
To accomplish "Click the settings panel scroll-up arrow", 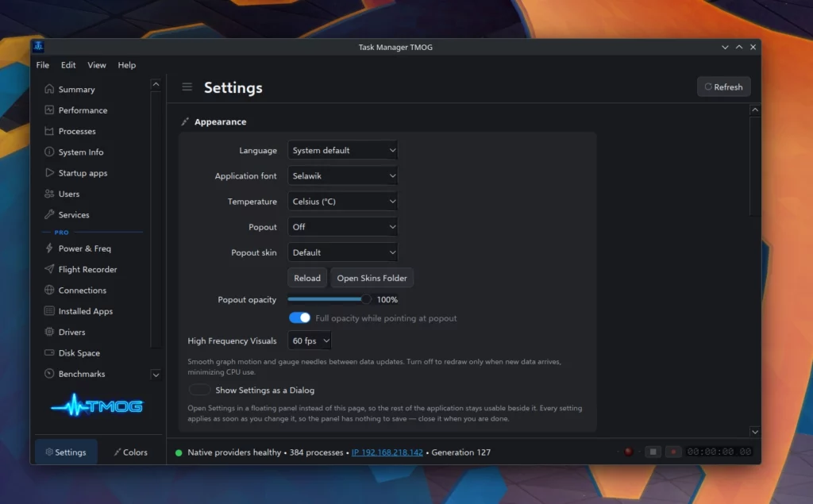I will (x=755, y=110).
